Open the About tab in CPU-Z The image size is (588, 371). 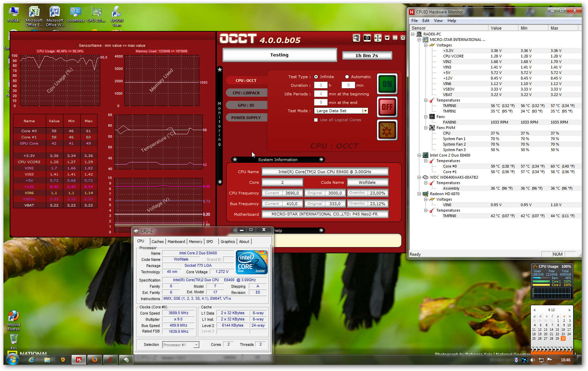click(x=244, y=242)
